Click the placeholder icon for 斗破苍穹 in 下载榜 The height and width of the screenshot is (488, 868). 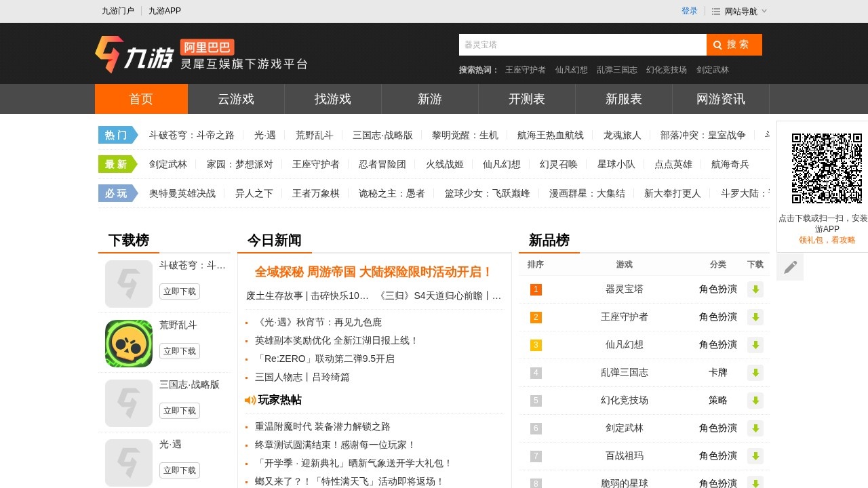[x=129, y=284]
